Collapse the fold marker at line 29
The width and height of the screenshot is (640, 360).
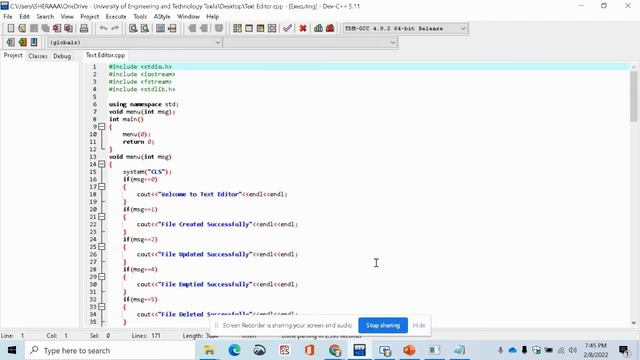tap(102, 277)
